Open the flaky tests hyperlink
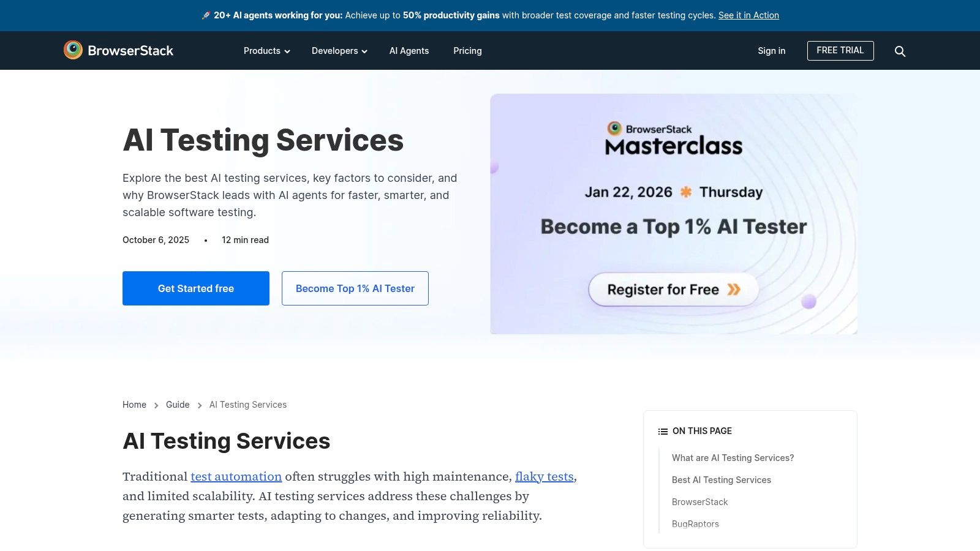Image resolution: width=980 pixels, height=551 pixels. point(544,476)
